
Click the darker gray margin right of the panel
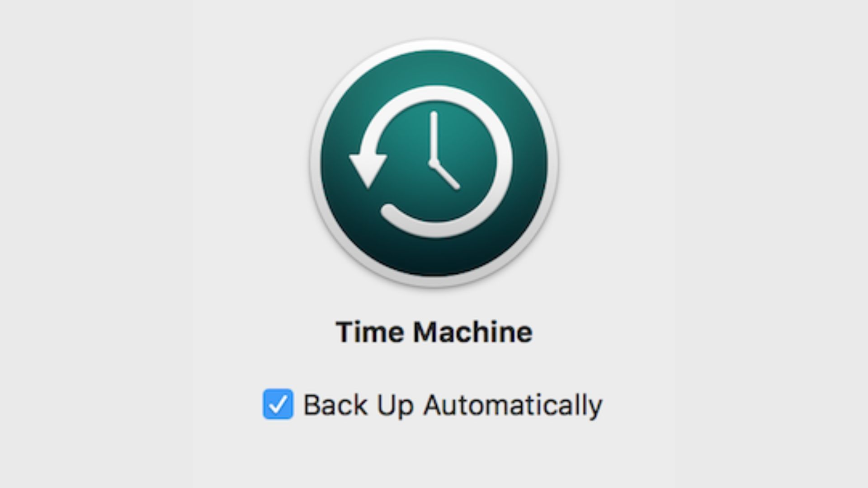click(772, 244)
